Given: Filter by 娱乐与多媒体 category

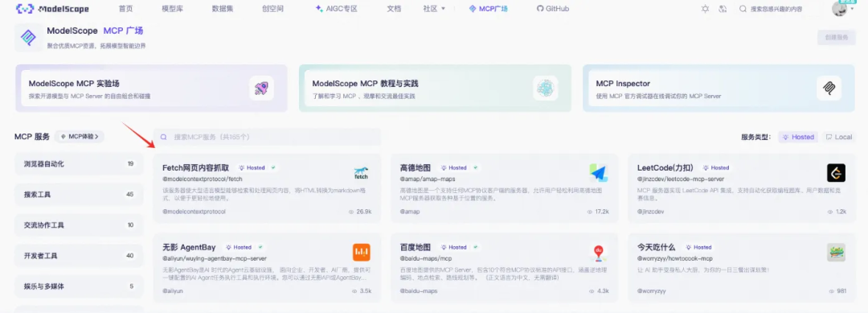Looking at the screenshot, I should click(x=79, y=286).
